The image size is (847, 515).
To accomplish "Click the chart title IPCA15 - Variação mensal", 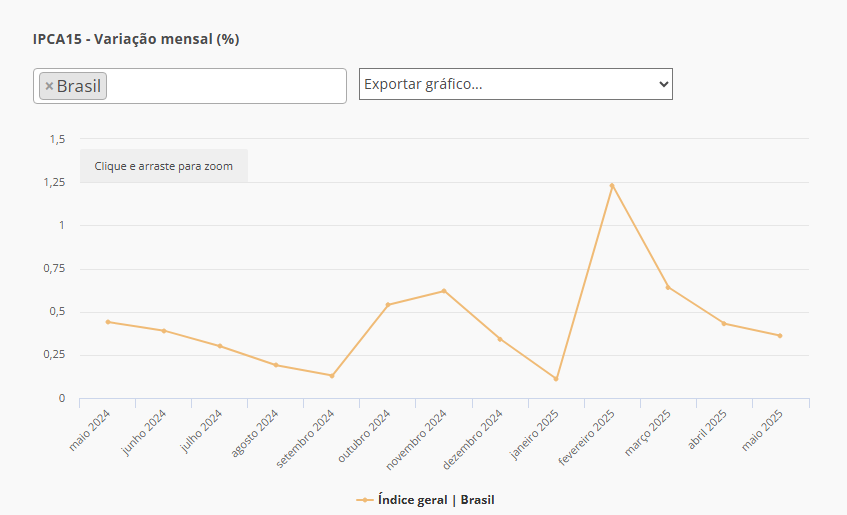I will (136, 40).
